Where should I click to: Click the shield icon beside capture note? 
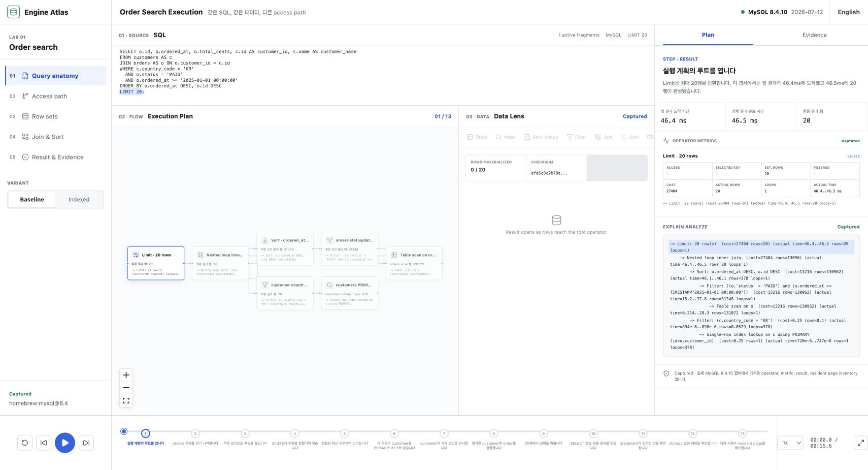tap(666, 373)
